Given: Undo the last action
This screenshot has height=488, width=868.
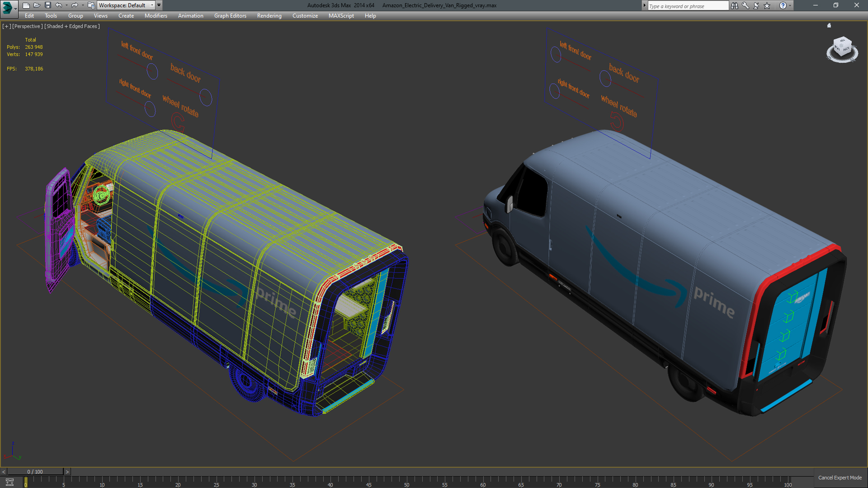Looking at the screenshot, I should coord(59,5).
